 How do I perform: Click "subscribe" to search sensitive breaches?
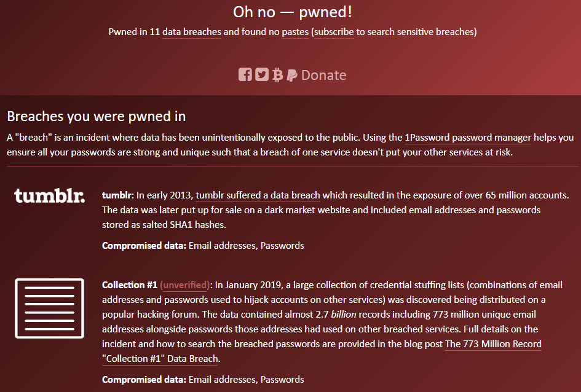click(x=333, y=31)
